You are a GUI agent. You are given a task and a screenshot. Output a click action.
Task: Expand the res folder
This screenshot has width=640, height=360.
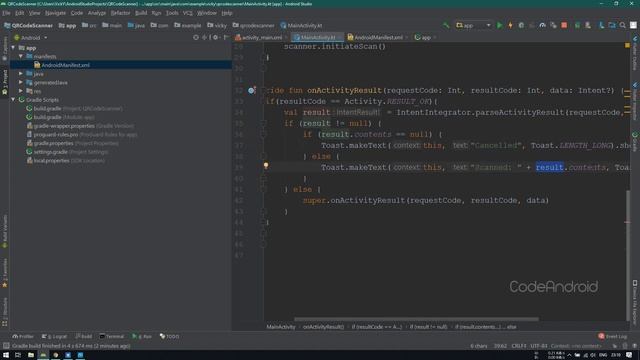coord(21,91)
